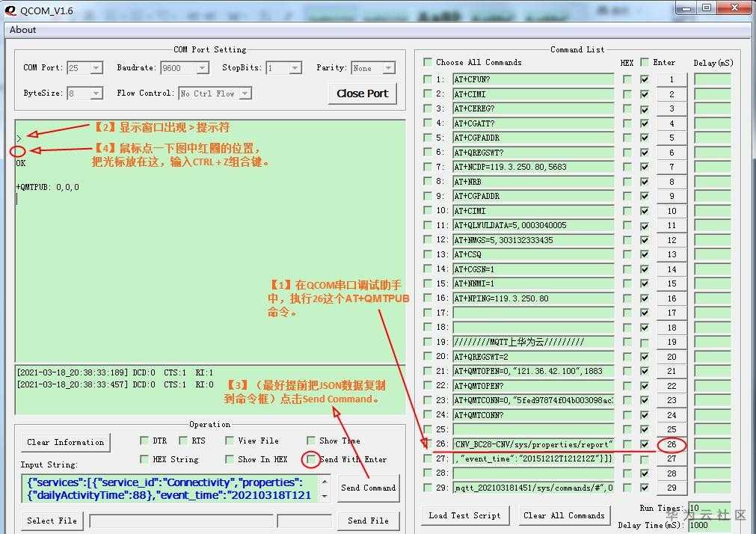756x534 pixels.
Task: Click the file path field beside Select File
Action: click(181, 521)
